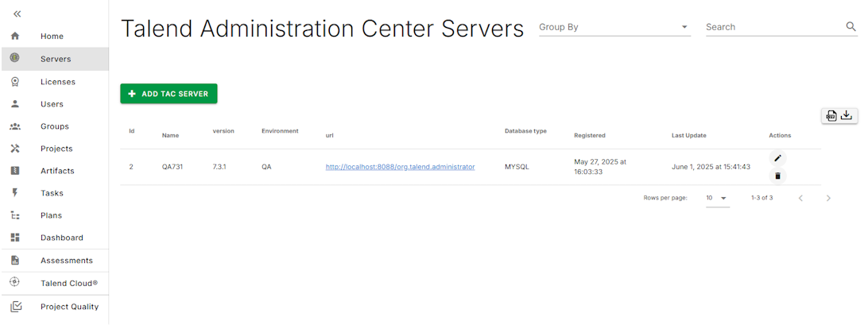
Task: Click the QA environment cell
Action: (x=266, y=166)
